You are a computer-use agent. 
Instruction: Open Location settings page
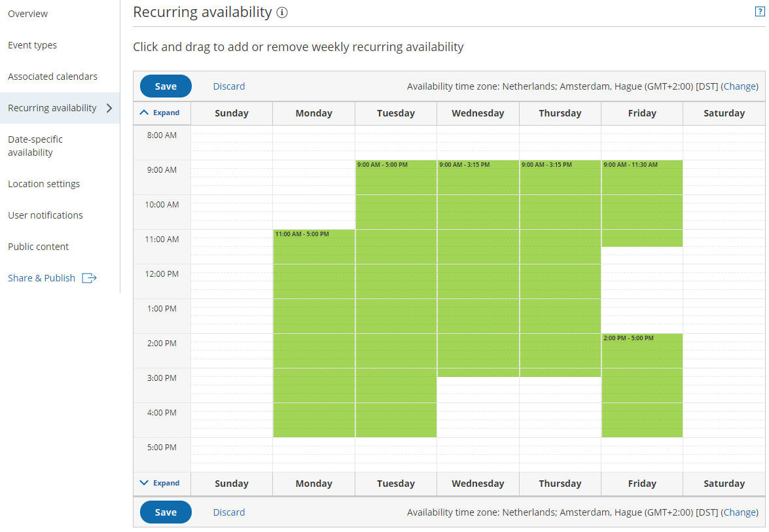pos(44,184)
